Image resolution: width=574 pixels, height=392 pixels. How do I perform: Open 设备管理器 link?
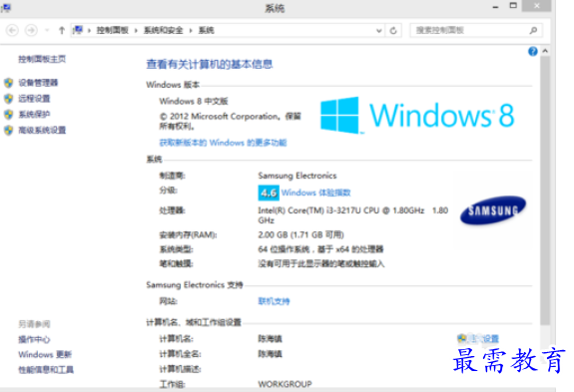38,83
